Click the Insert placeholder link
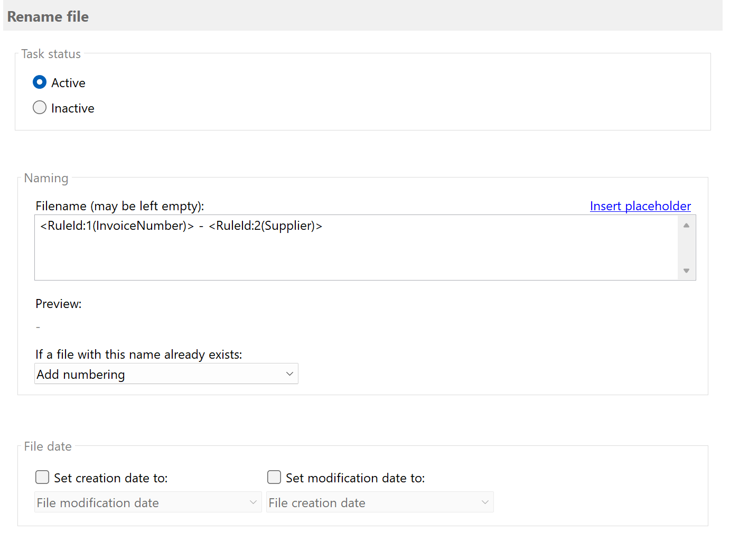Screen dimensions: 730x560 [x=640, y=206]
